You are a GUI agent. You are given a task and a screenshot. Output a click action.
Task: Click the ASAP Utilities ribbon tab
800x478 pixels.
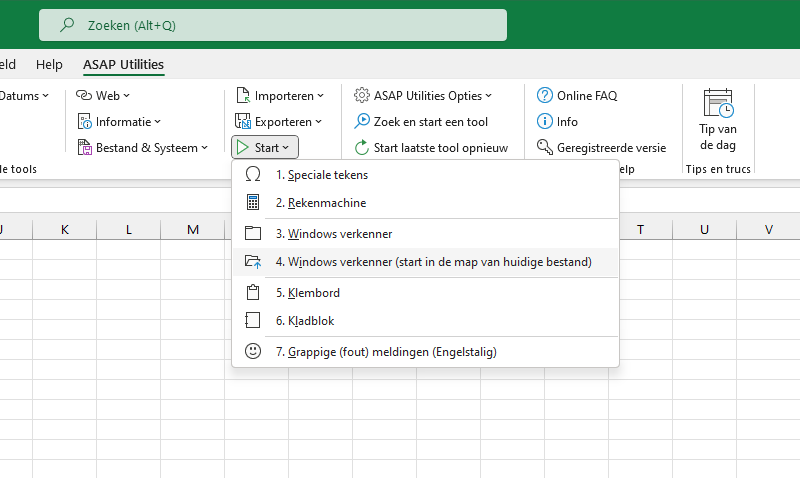coord(123,64)
